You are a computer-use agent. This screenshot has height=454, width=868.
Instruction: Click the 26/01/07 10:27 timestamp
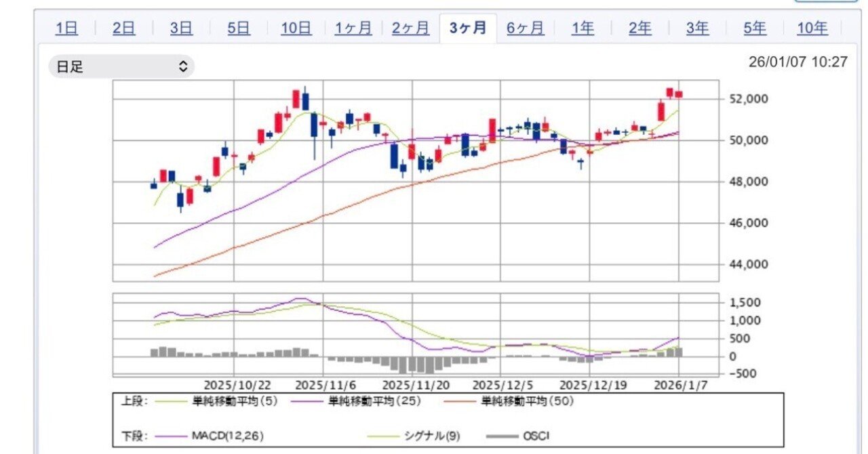click(798, 62)
